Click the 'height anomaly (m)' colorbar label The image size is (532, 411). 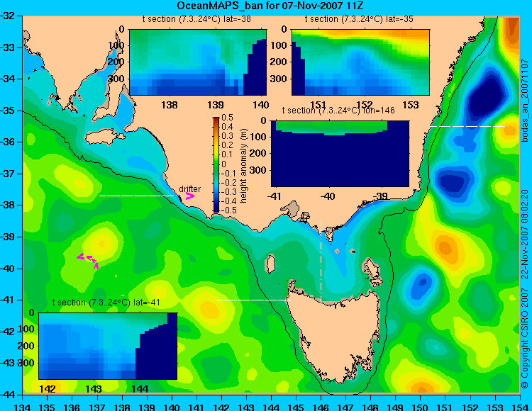coord(243,166)
